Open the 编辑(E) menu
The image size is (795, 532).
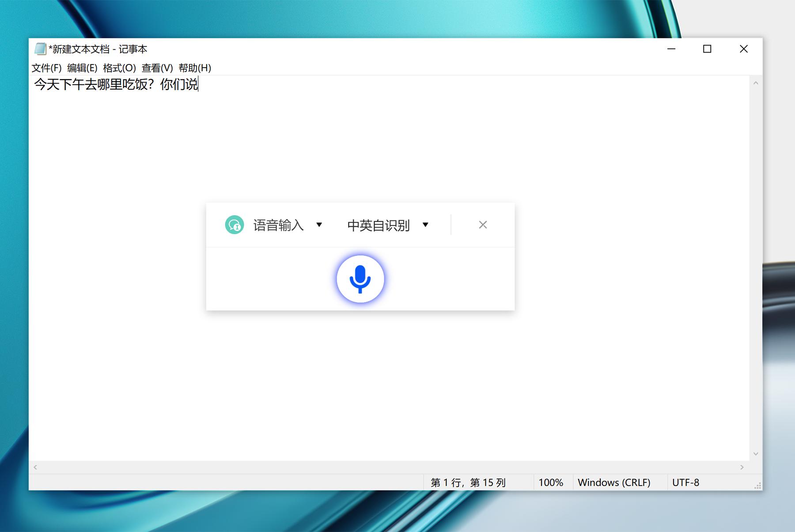point(82,68)
